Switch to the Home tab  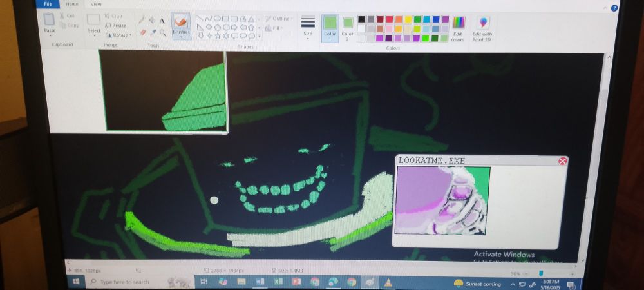click(x=72, y=4)
